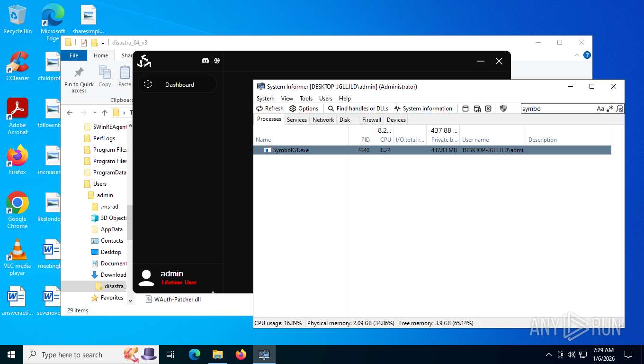
Task: Click Explorer tree scrollbar down arrow
Action: point(130,301)
